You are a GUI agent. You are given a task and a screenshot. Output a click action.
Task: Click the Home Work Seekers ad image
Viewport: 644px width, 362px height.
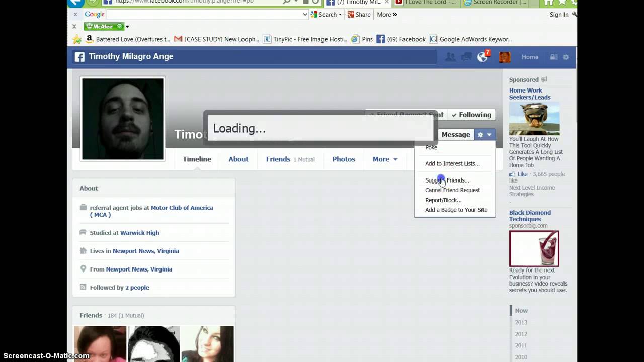534,119
